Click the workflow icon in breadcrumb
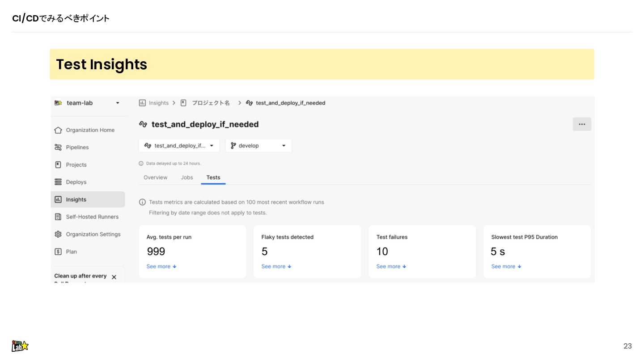The image size is (644, 362). [x=249, y=103]
